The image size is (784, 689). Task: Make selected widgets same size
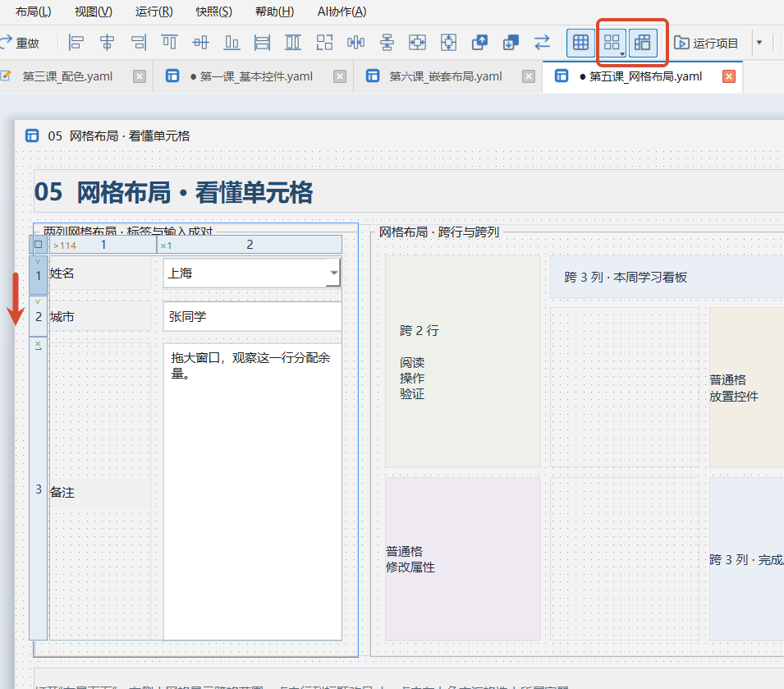(324, 43)
